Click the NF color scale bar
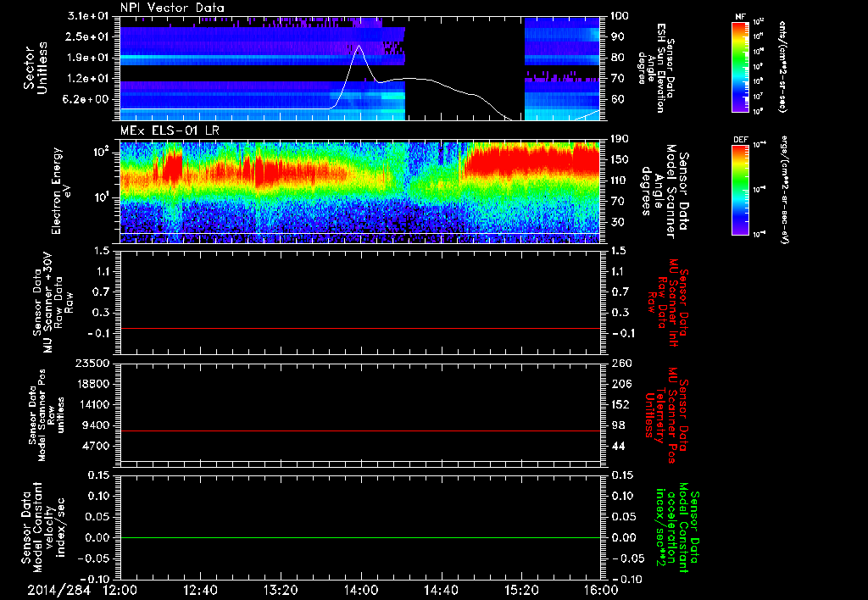The image size is (868, 600). (x=740, y=66)
